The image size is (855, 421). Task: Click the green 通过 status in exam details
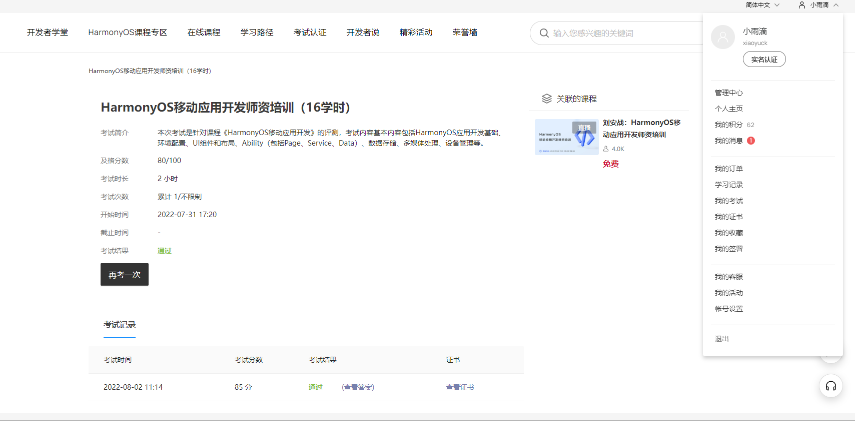(165, 251)
